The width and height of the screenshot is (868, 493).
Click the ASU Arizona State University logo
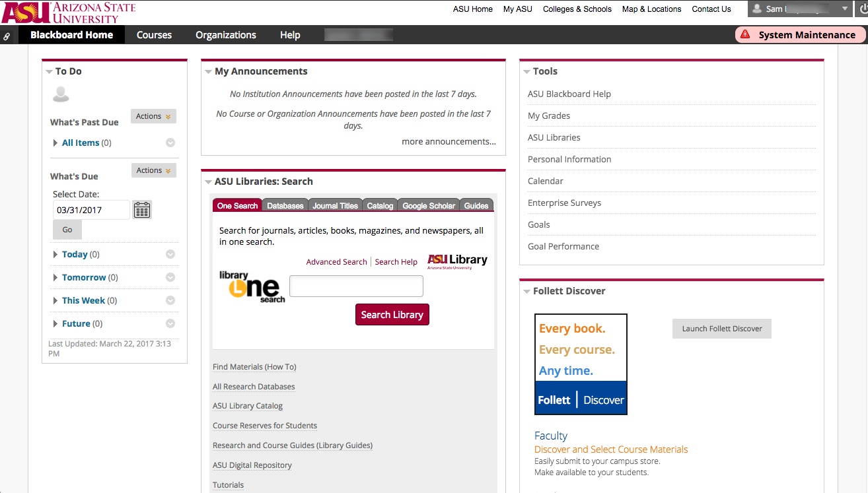coord(69,12)
